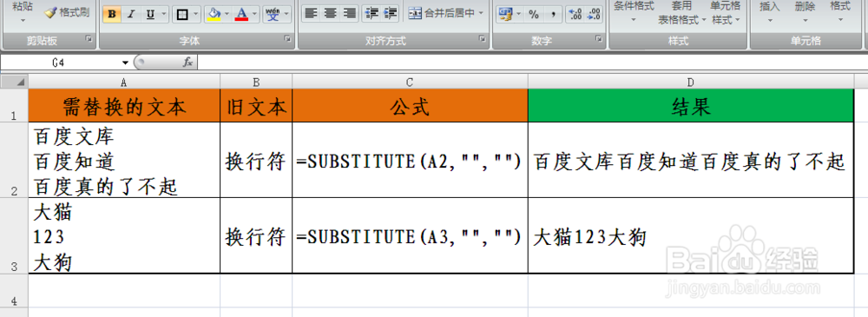Screen dimensions: 868x317
Task: Open 格式 format cells menu
Action: (x=839, y=12)
